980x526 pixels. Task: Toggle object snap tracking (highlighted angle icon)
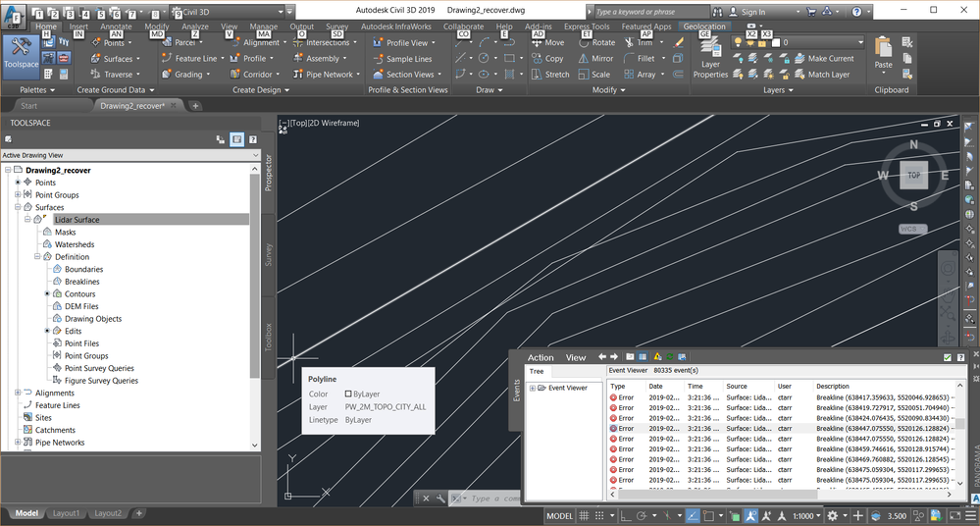tap(693, 516)
